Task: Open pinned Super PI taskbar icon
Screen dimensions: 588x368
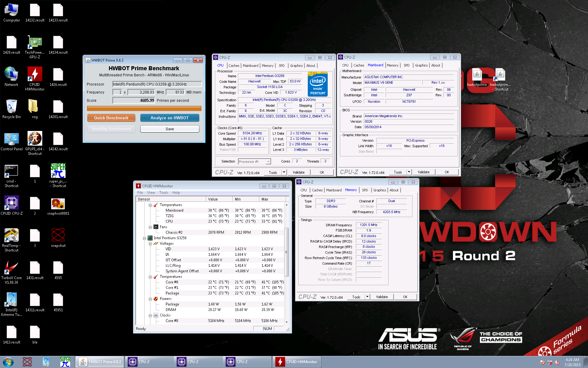Action: (x=65, y=362)
